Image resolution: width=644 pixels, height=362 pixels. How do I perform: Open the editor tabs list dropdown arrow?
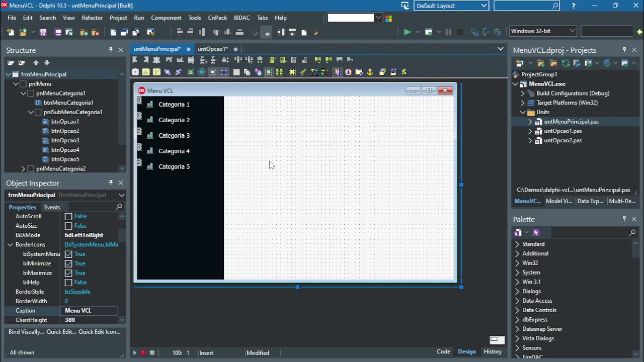coord(501,49)
